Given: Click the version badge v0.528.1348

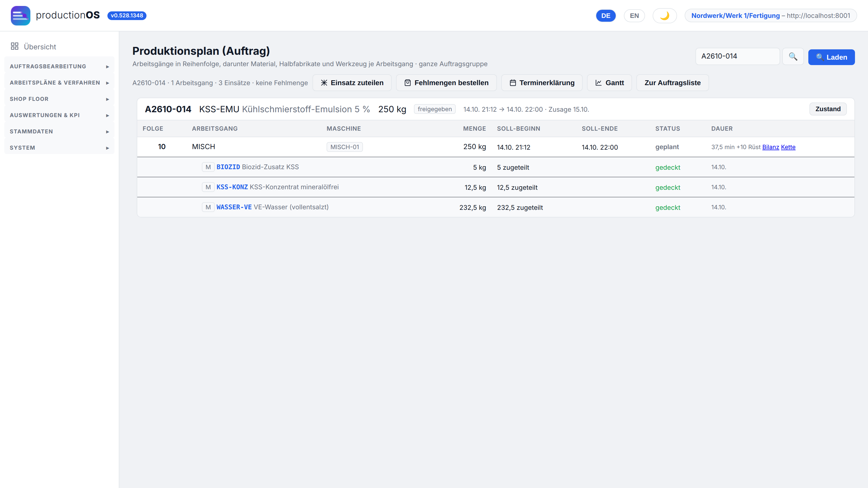Looking at the screenshot, I should (127, 15).
